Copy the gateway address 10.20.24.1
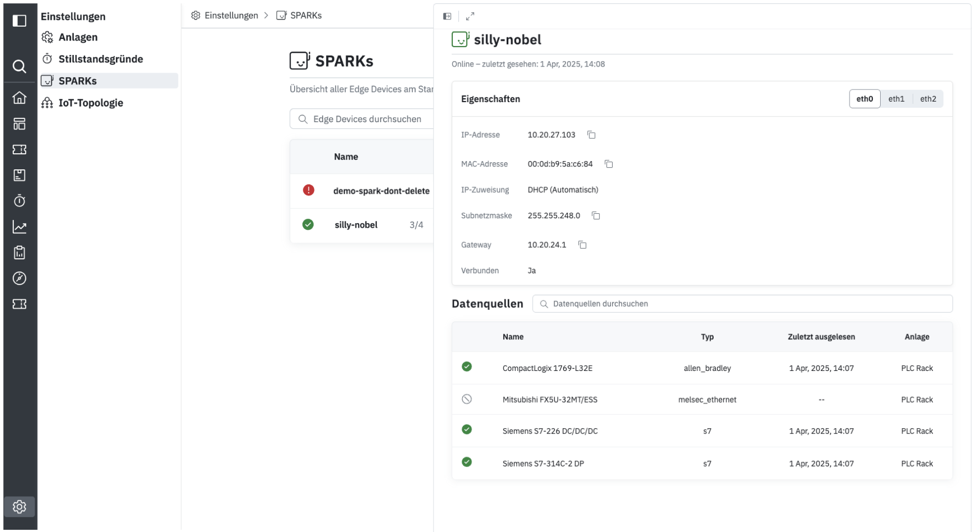 (582, 245)
